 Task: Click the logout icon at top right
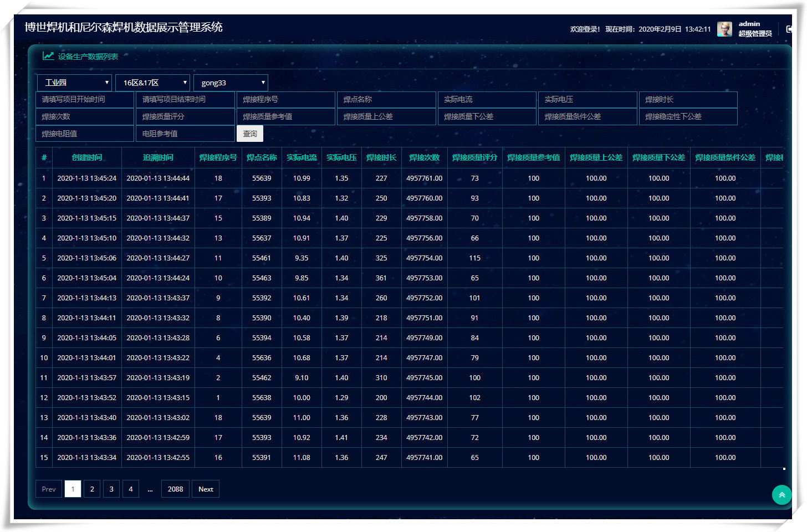click(789, 29)
